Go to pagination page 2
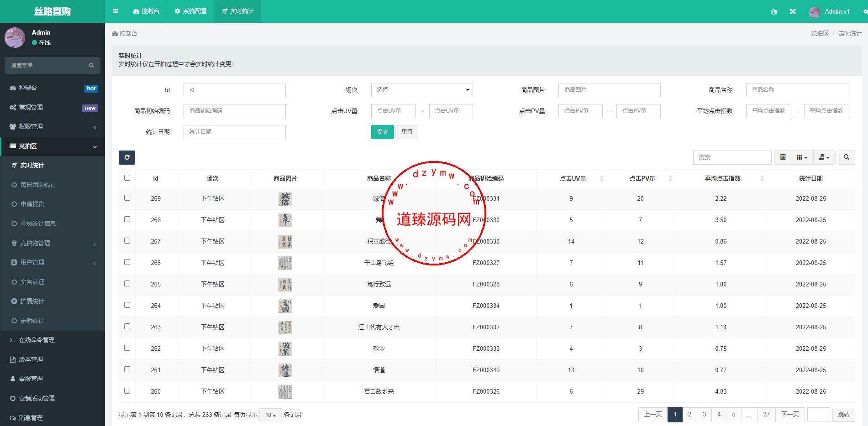This screenshot has height=426, width=868. [689, 415]
